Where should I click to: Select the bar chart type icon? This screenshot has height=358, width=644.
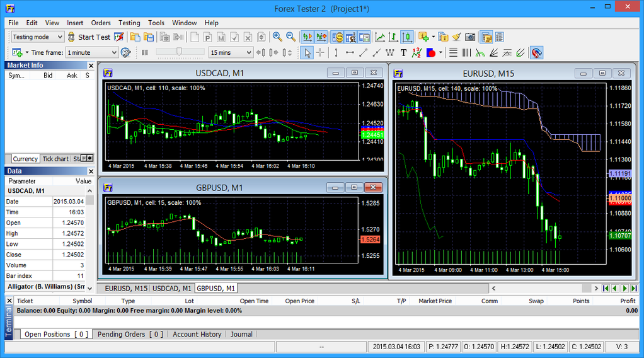tap(393, 37)
